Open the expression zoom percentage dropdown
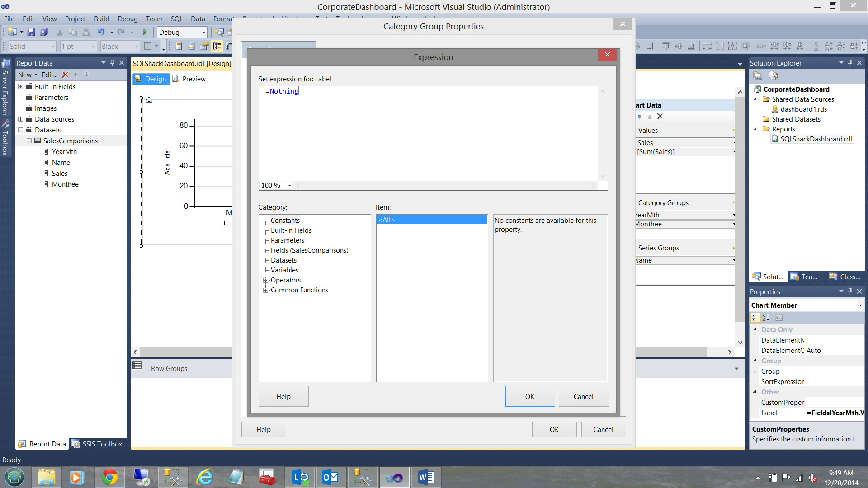Viewport: 868px width, 488px height. pos(290,185)
